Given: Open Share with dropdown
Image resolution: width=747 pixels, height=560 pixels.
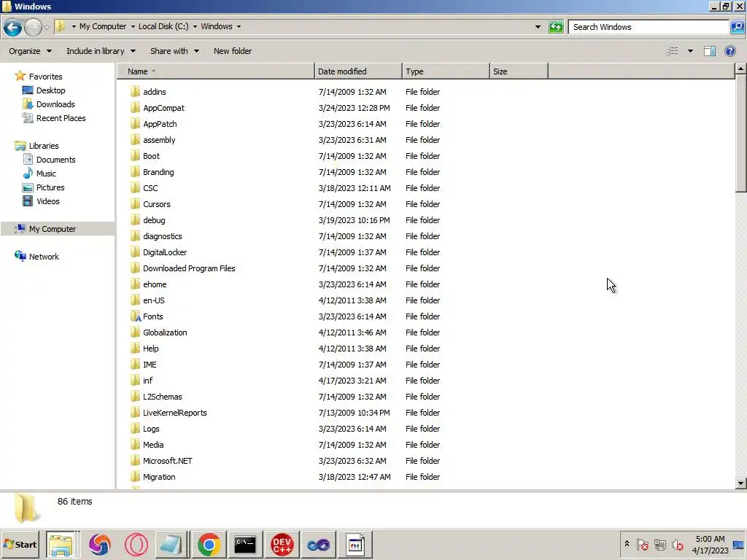Looking at the screenshot, I should 174,51.
